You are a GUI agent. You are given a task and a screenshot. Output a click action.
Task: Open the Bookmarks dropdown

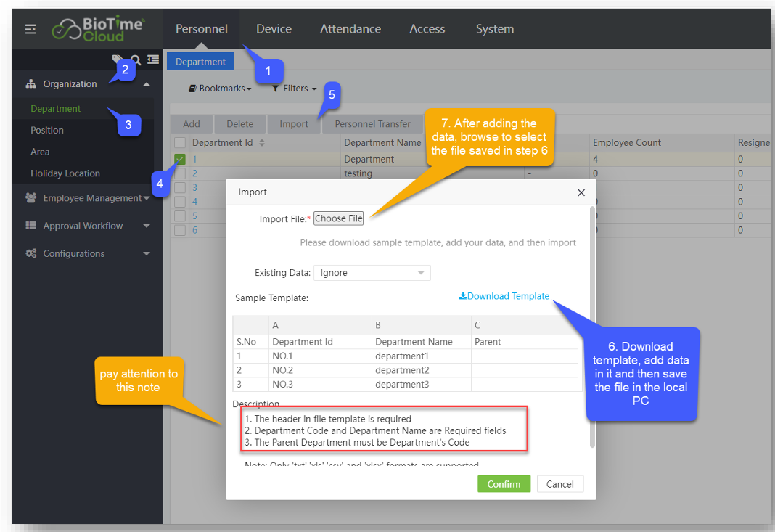220,89
